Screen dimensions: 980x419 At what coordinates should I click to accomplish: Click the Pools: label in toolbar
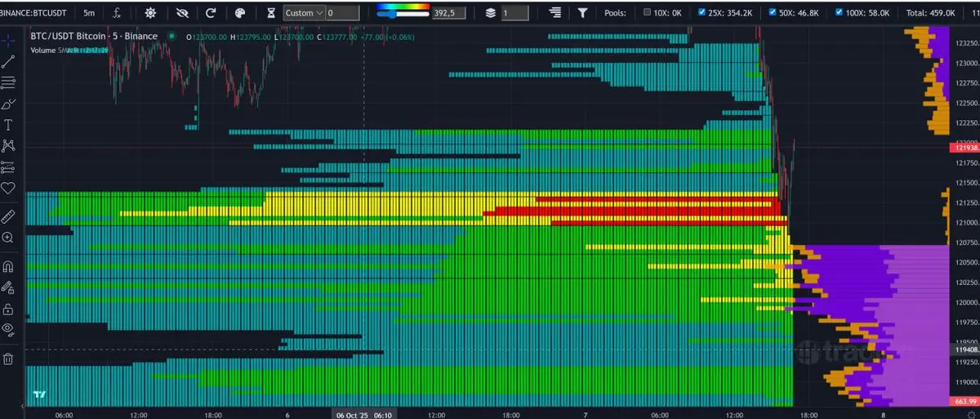[617, 13]
